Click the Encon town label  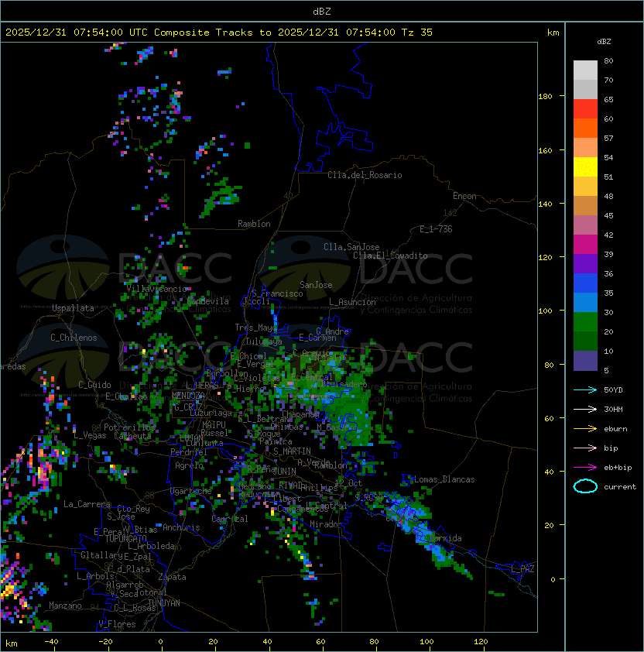464,196
